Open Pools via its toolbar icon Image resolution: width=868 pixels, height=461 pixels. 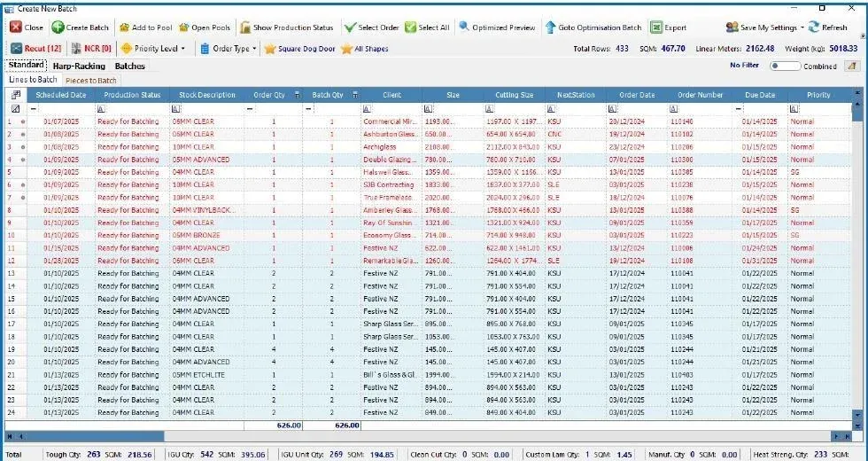pos(184,27)
